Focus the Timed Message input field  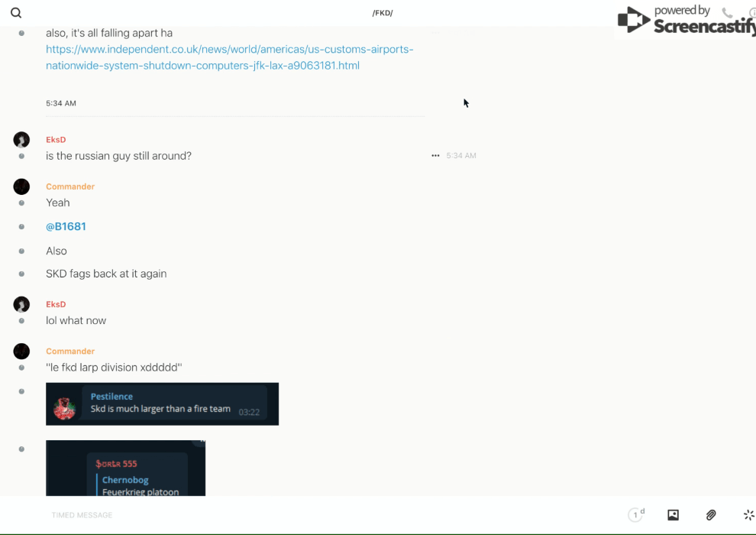pyautogui.click(x=305, y=515)
